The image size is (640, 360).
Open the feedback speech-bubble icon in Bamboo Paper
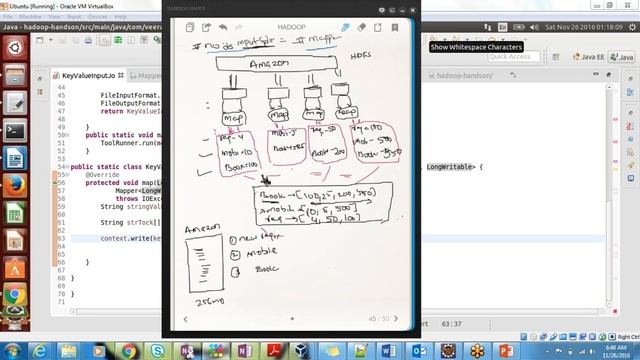382,10
